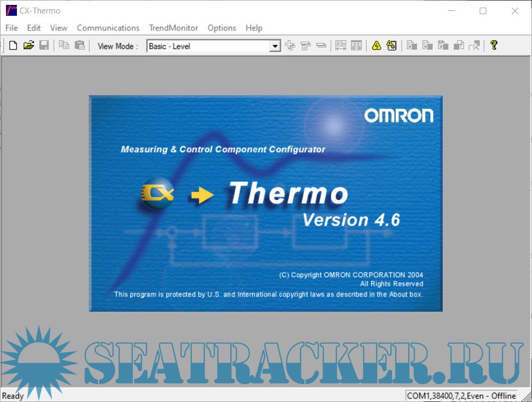Open the Help menu

254,28
